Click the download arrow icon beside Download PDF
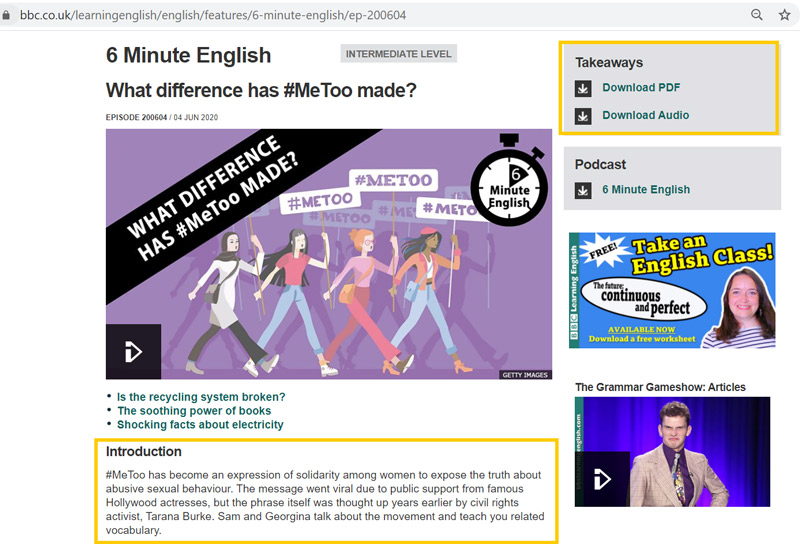This screenshot has height=544, width=800. coord(583,88)
